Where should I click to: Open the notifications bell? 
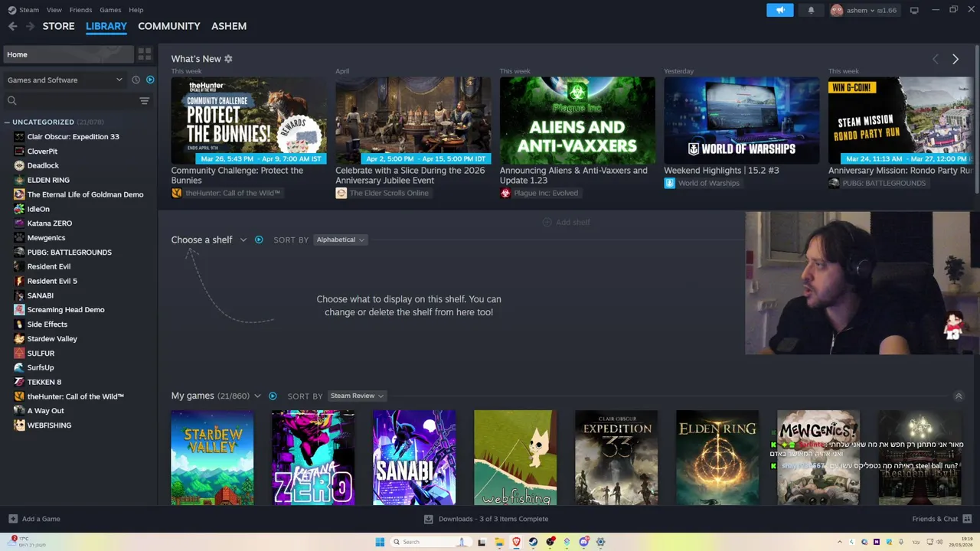point(812,10)
